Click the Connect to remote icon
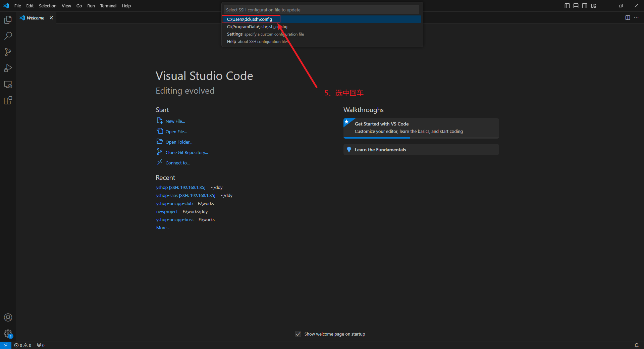 (x=160, y=162)
